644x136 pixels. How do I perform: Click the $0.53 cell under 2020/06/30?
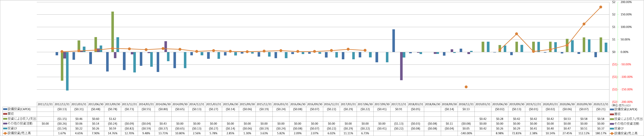(x=567, y=119)
